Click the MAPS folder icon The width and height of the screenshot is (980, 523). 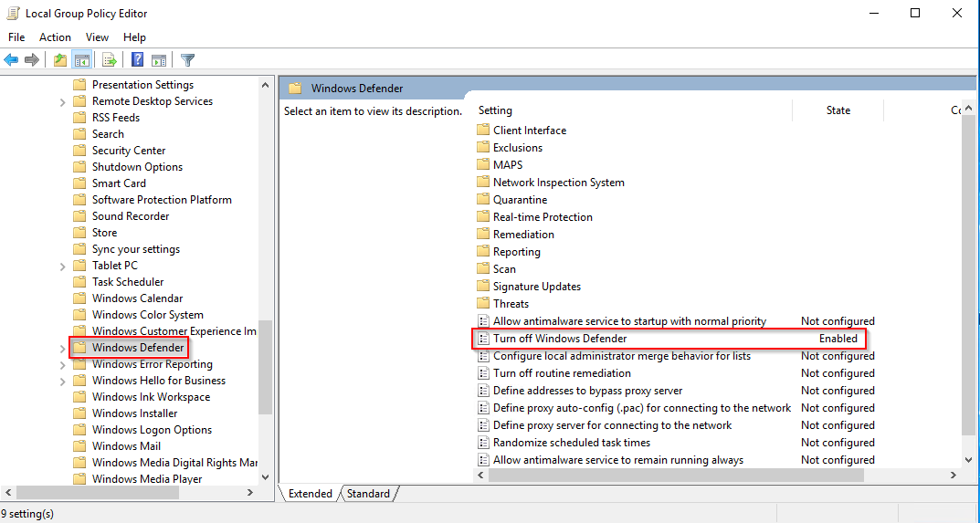coord(482,165)
